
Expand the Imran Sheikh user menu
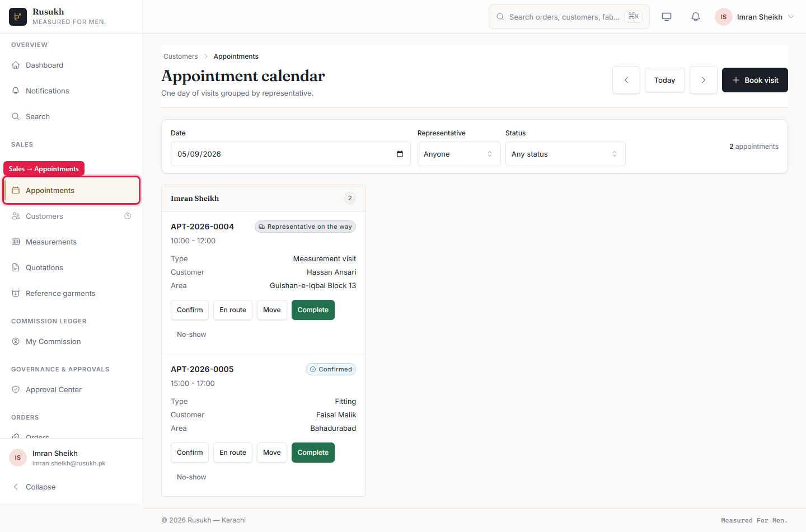pyautogui.click(x=755, y=17)
